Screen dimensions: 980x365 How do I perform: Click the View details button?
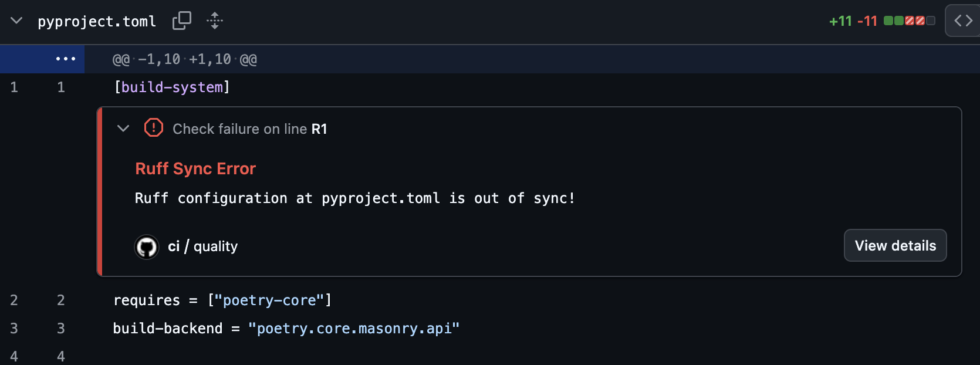895,245
